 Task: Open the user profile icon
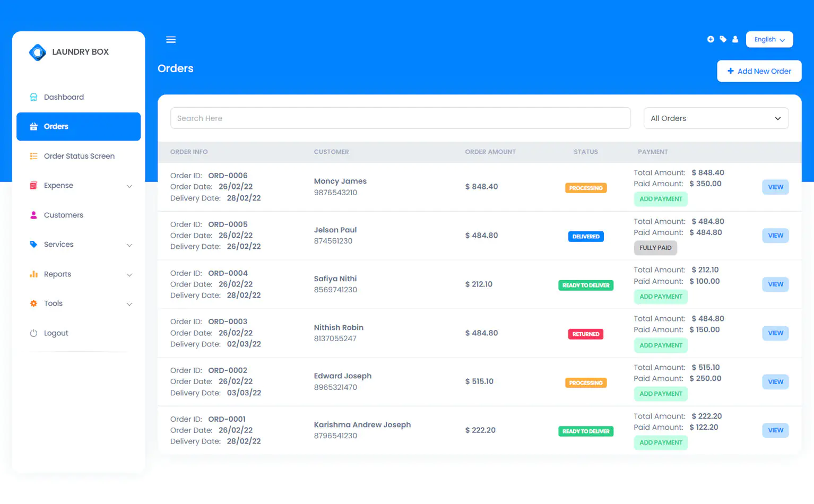pos(735,39)
